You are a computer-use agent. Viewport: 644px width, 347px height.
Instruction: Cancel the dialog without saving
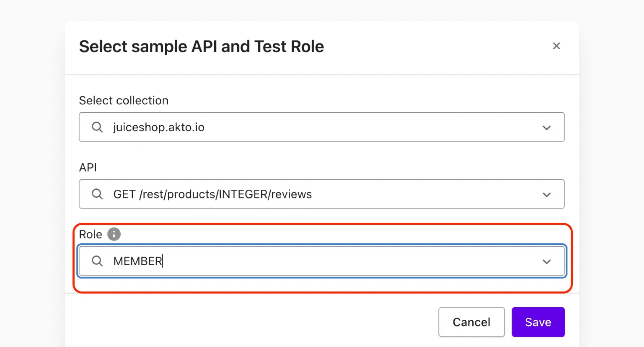pyautogui.click(x=471, y=322)
